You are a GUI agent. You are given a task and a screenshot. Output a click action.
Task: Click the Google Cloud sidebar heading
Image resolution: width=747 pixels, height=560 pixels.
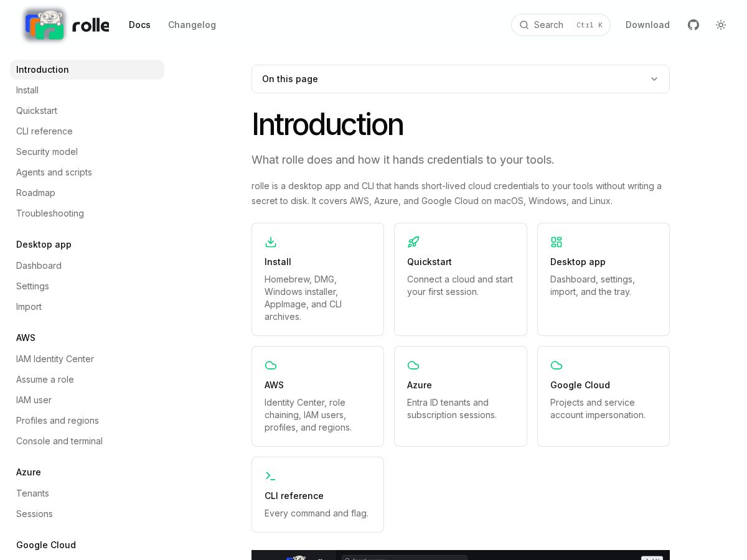pos(46,545)
